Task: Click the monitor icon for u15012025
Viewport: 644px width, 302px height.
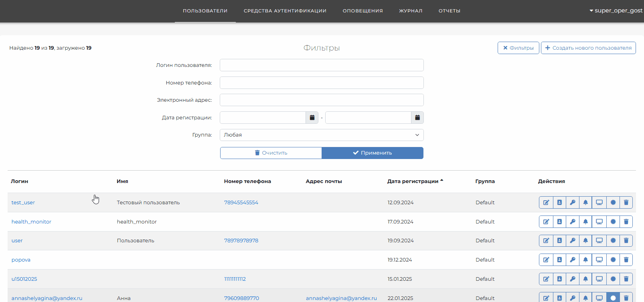Action: [x=599, y=279]
